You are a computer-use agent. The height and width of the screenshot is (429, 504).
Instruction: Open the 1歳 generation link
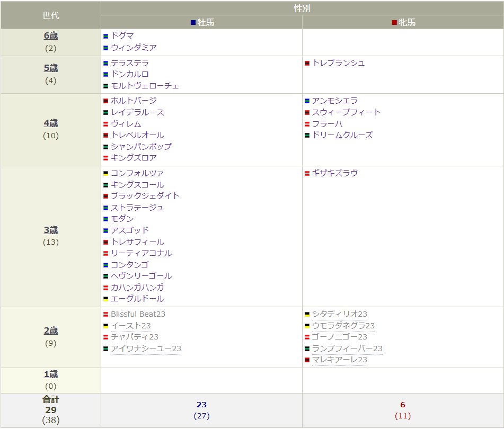coord(51,374)
